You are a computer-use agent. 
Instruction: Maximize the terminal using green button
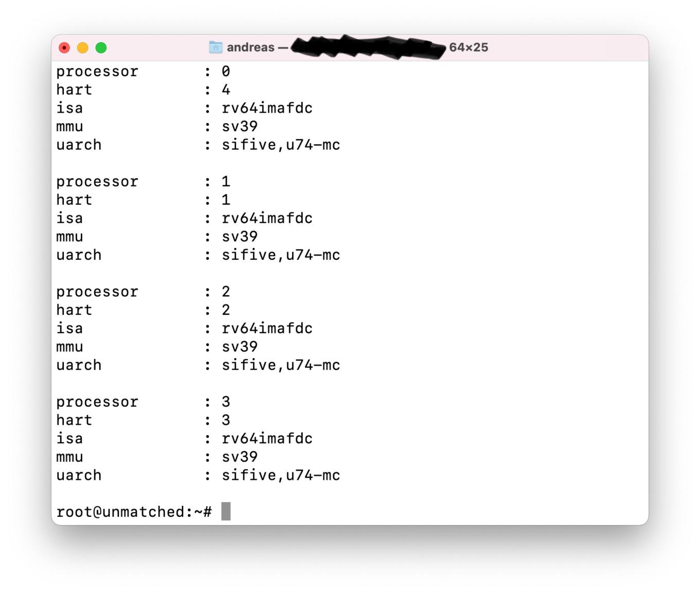click(101, 48)
